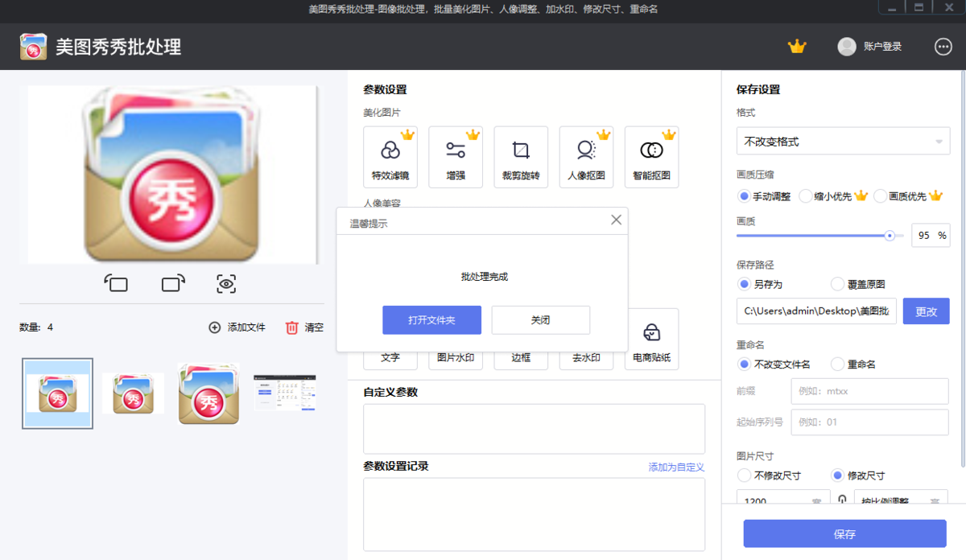Screen dimensions: 966x560
Task: Open the 增强 enhance tool
Action: 456,157
